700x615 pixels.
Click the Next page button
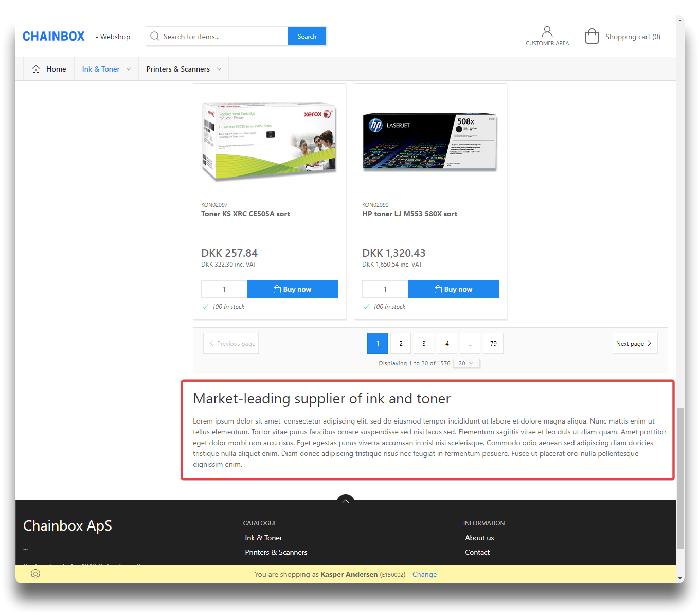[635, 343]
